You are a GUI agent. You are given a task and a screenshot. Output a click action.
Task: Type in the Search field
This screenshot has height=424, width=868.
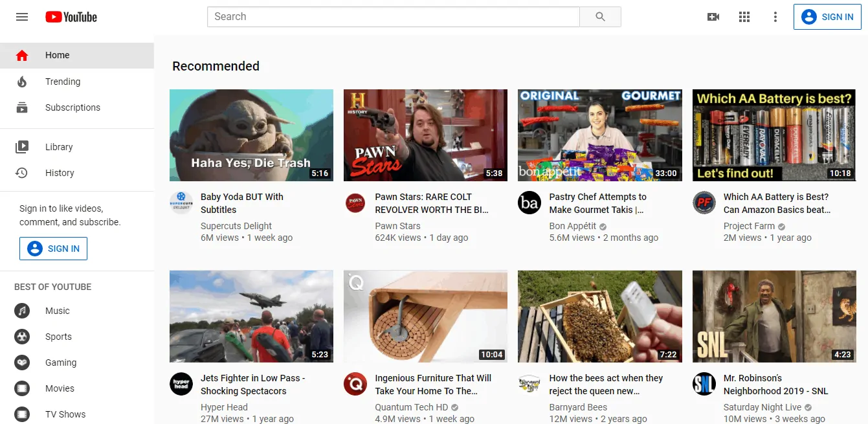click(x=393, y=17)
